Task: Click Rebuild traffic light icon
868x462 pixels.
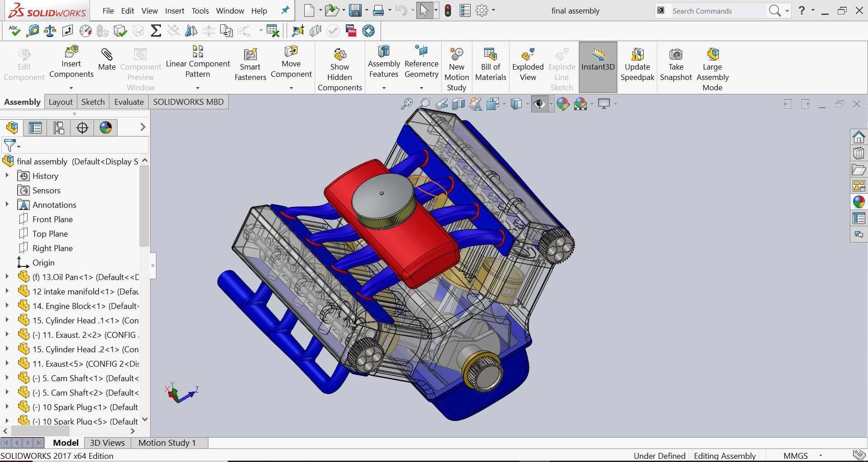Action: [448, 10]
